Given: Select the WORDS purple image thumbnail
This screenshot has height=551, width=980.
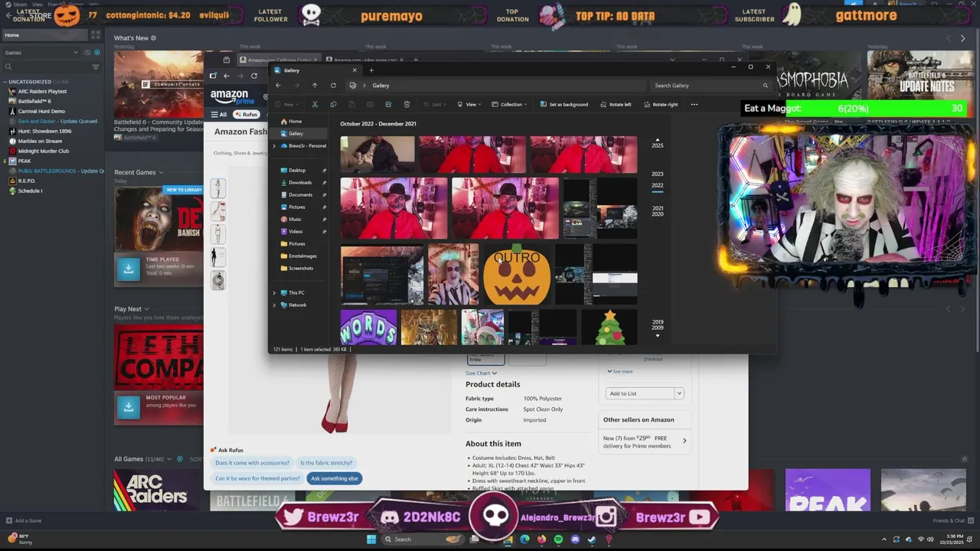Looking at the screenshot, I should click(369, 328).
